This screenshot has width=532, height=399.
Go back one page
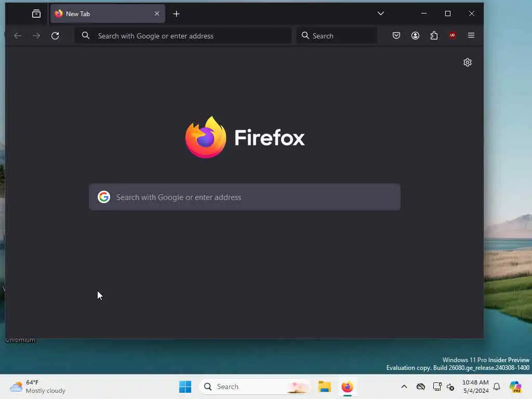pos(18,36)
